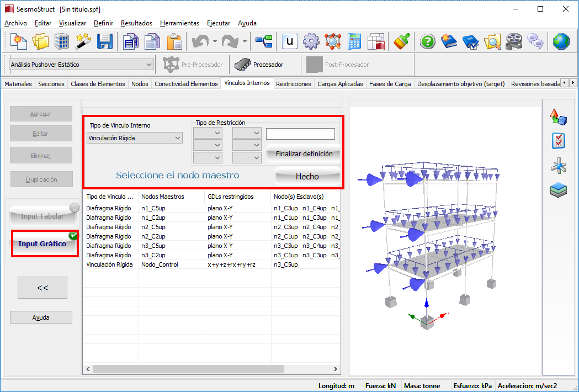Click the units selector 'u' icon
579x392 pixels.
click(290, 41)
